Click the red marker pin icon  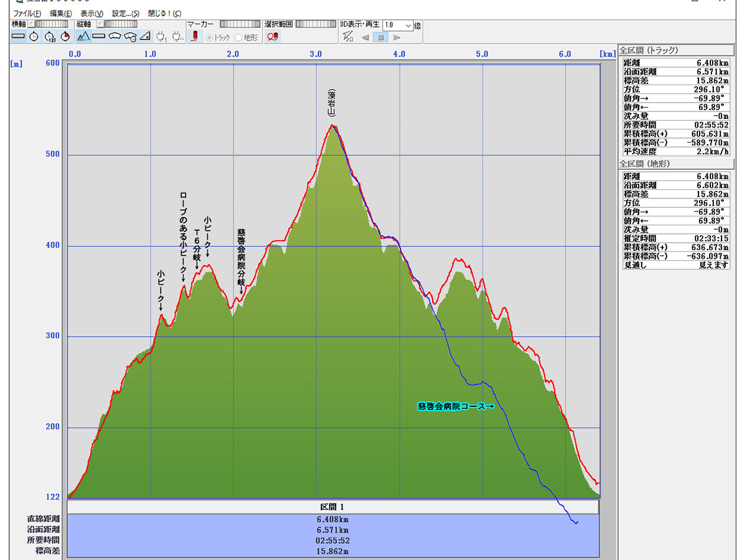pyautogui.click(x=194, y=37)
